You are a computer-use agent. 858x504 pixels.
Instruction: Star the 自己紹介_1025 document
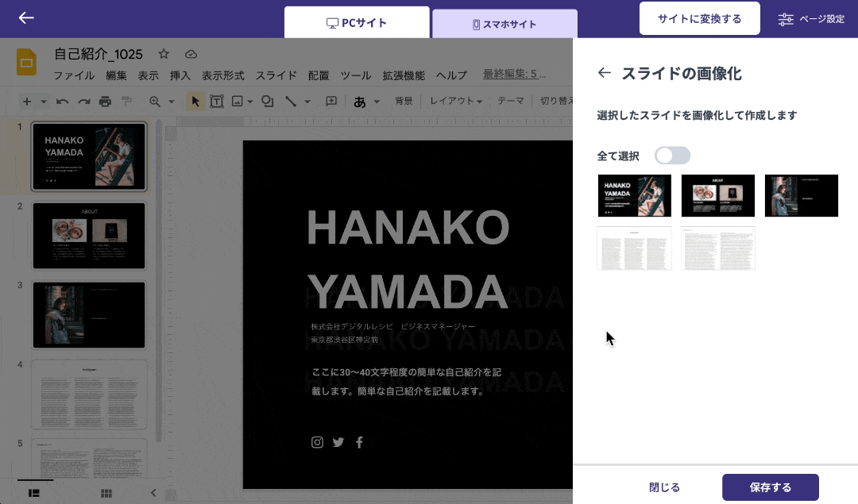tap(164, 54)
